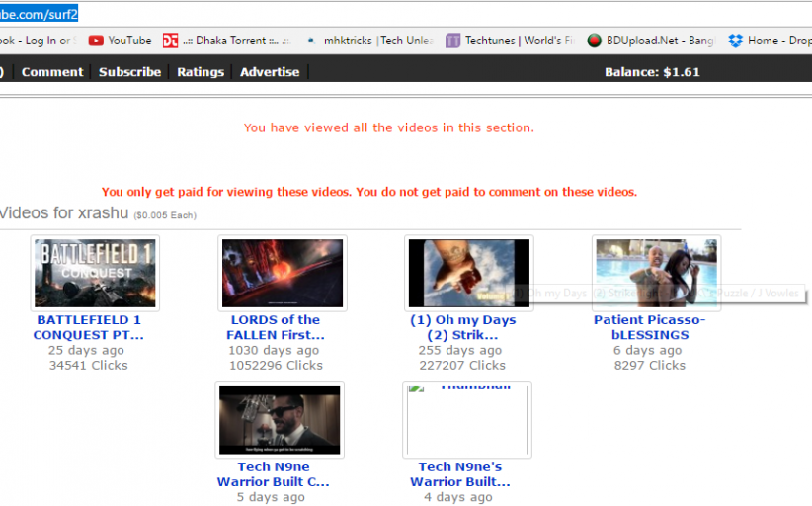
Task: Open the Comment menu item
Action: pos(52,72)
